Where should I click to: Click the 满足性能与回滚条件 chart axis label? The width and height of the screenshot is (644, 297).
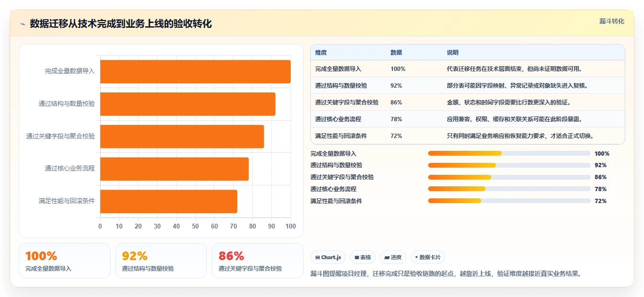67,201
